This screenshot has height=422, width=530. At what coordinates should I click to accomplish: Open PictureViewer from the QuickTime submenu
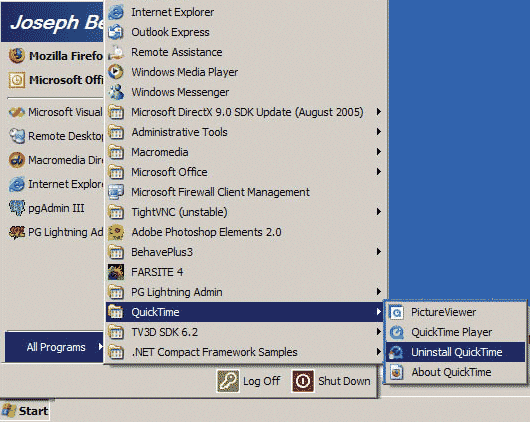point(456,312)
